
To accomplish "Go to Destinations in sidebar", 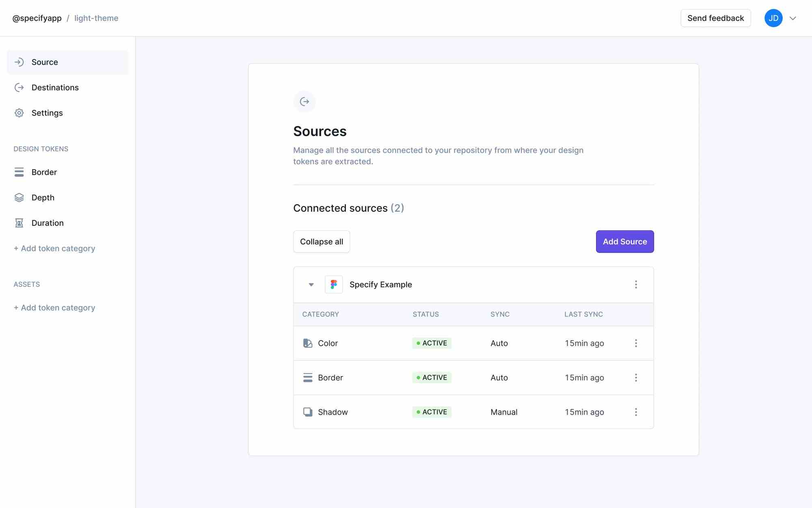I will pyautogui.click(x=67, y=87).
